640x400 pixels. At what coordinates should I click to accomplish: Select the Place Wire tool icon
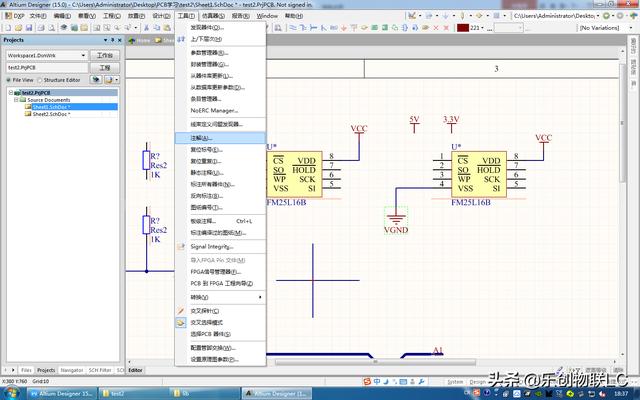tap(293, 28)
